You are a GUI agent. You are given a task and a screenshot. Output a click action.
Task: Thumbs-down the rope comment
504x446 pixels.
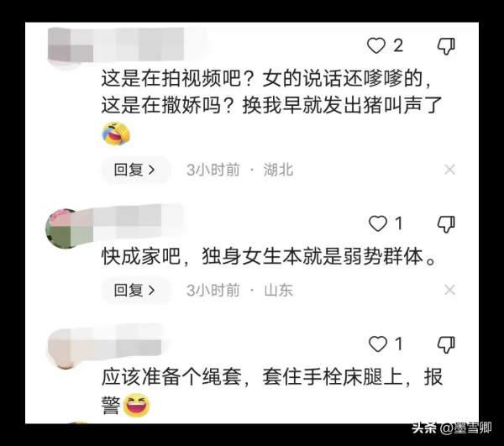[x=446, y=344]
